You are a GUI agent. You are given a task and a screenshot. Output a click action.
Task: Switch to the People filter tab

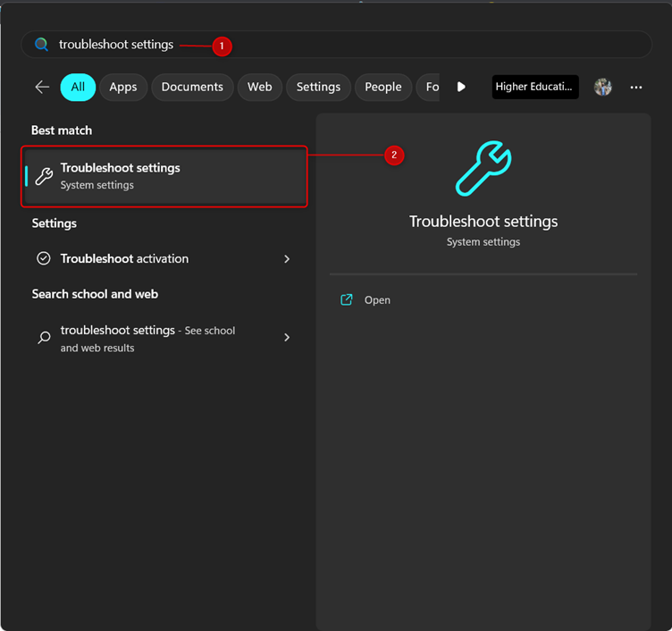[383, 87]
